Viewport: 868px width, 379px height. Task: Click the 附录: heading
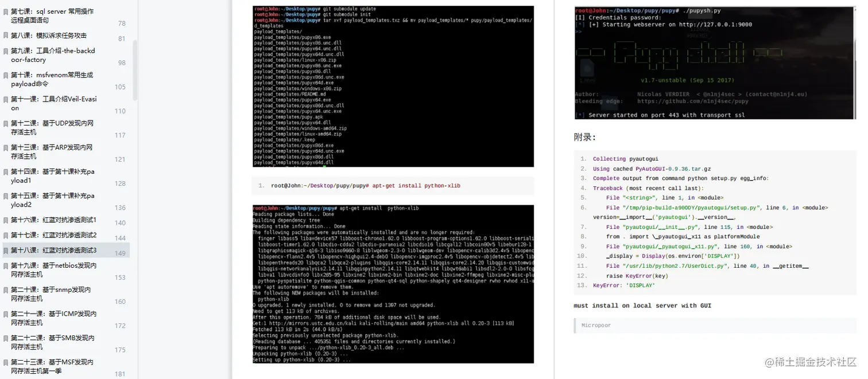(585, 138)
